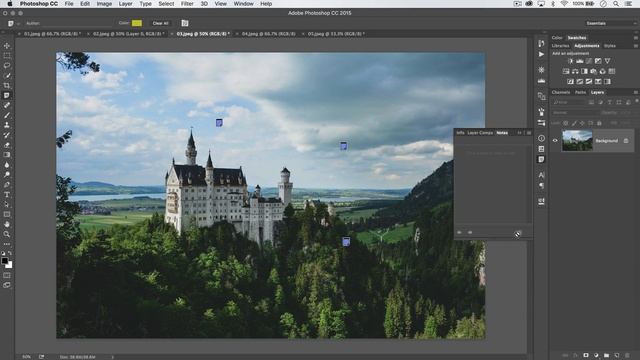
Task: Open the status bar info arrow
Action: (113, 357)
